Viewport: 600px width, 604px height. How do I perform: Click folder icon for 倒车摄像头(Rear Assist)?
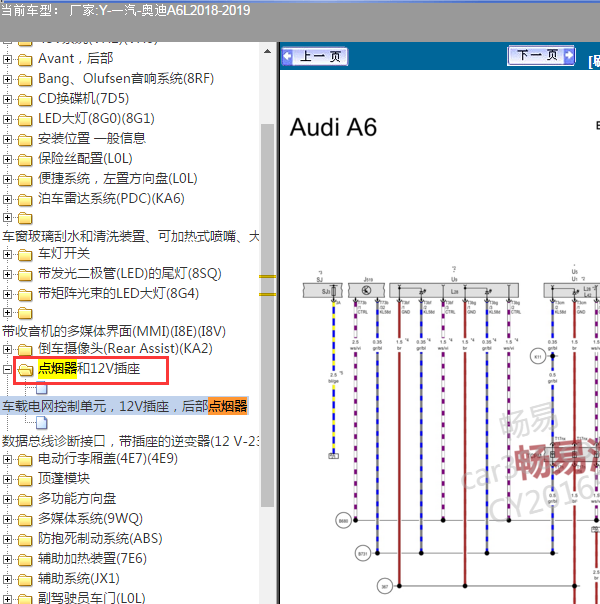[25, 349]
